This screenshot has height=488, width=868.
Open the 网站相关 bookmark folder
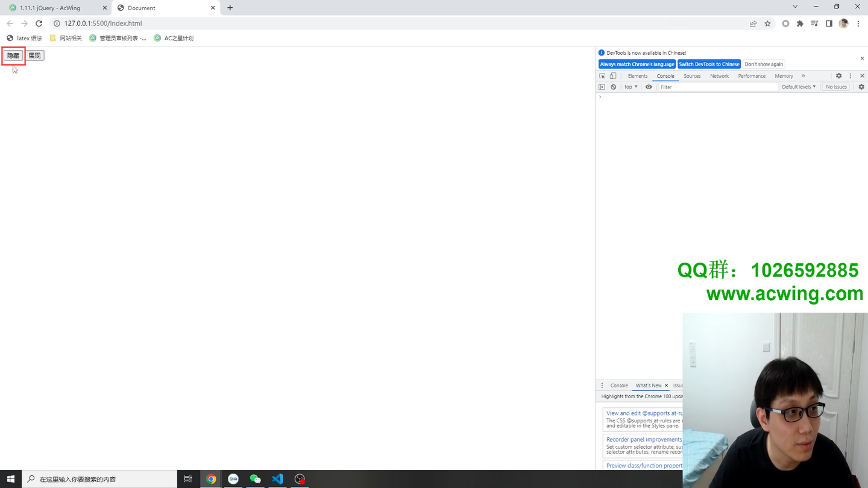coord(66,38)
